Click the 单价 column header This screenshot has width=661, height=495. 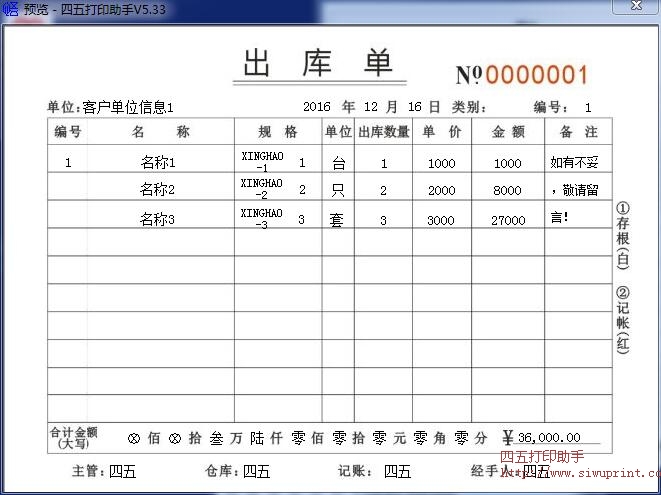click(x=441, y=132)
